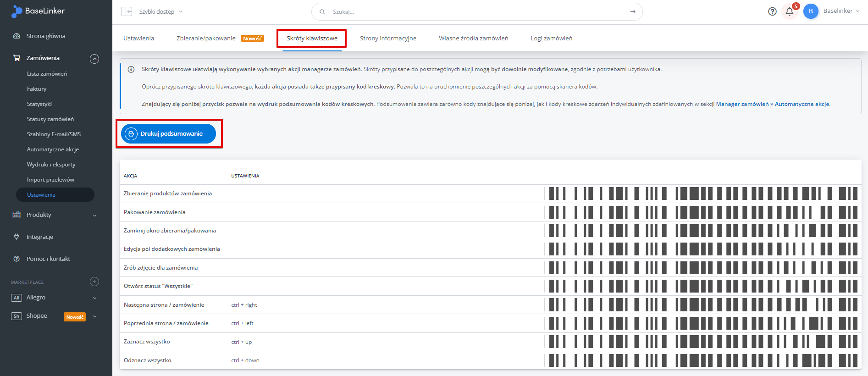This screenshot has height=376, width=868.
Task: Open the help question mark icon
Action: [x=772, y=11]
